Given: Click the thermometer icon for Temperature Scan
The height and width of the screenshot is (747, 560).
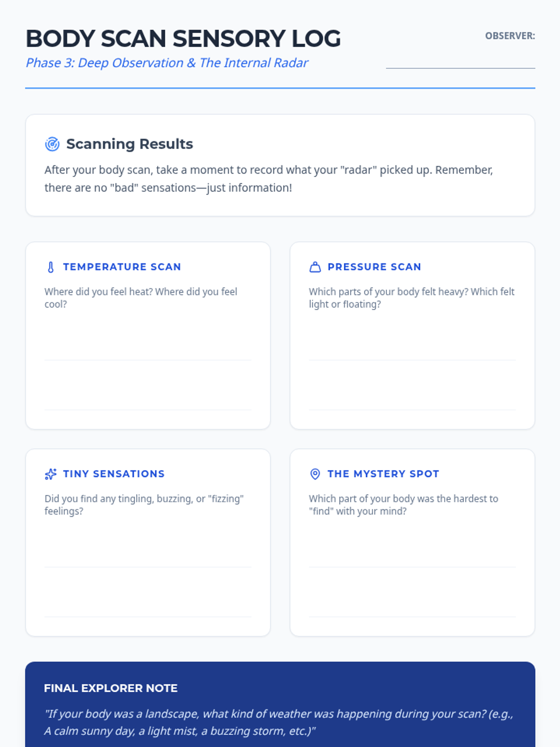Looking at the screenshot, I should click(51, 267).
